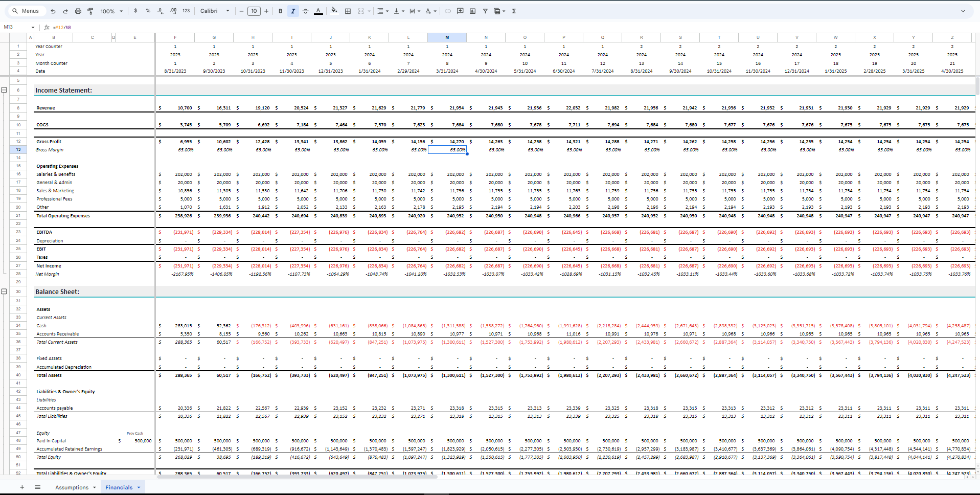The height and width of the screenshot is (495, 980).
Task: Click the Redo icon
Action: click(65, 11)
